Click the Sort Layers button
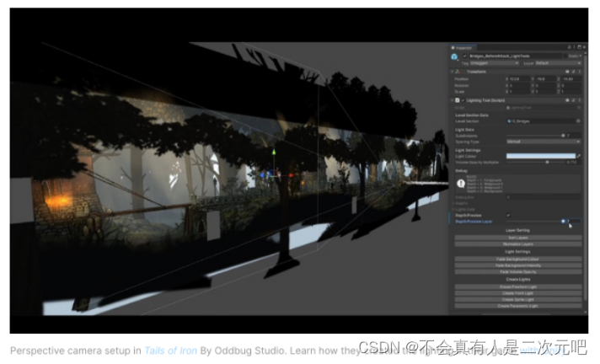The image size is (600, 364). pos(517,238)
